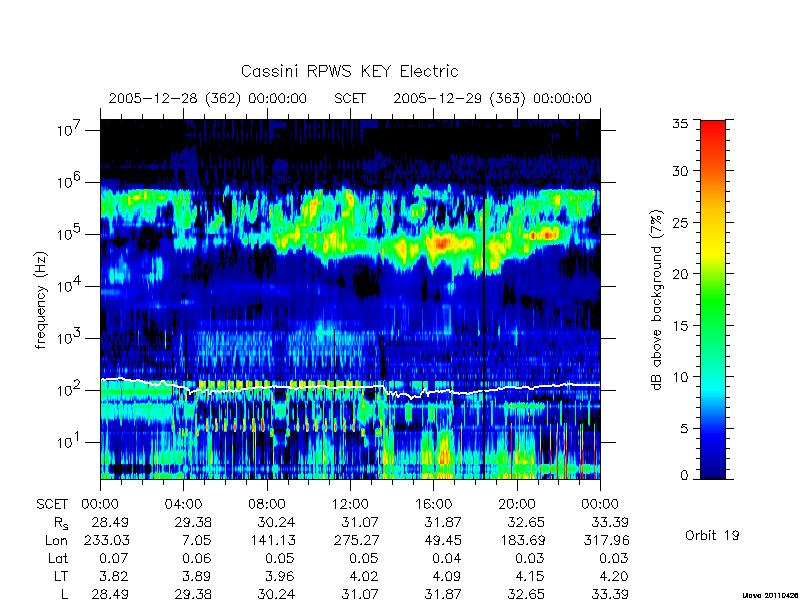Screen dimensions: 800x600
Task: Click the white frequency trace line in the spectrogram
Action: (x=350, y=388)
